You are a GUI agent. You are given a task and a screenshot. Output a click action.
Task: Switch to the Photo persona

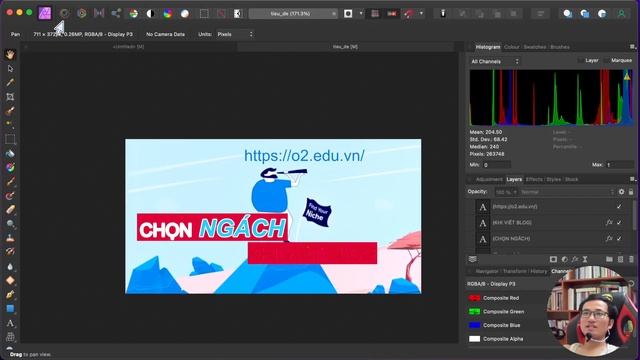coord(44,13)
